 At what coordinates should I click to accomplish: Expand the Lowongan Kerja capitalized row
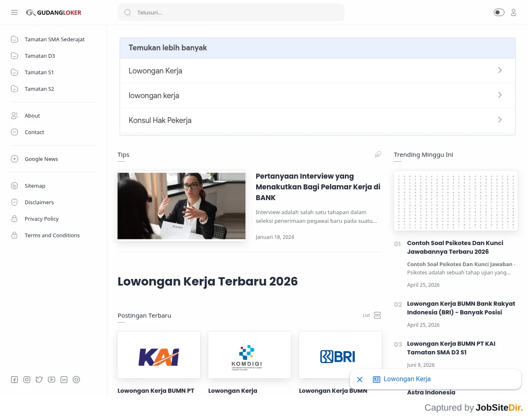click(x=318, y=71)
